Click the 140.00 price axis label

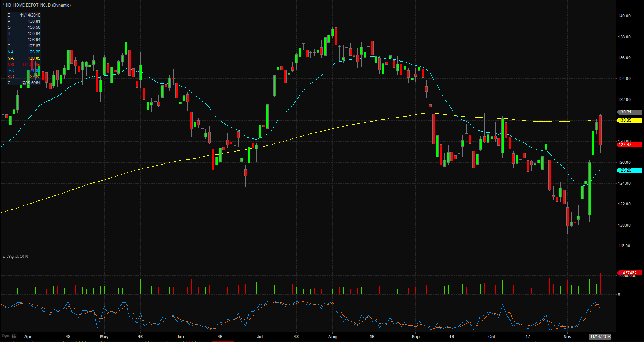click(x=624, y=16)
